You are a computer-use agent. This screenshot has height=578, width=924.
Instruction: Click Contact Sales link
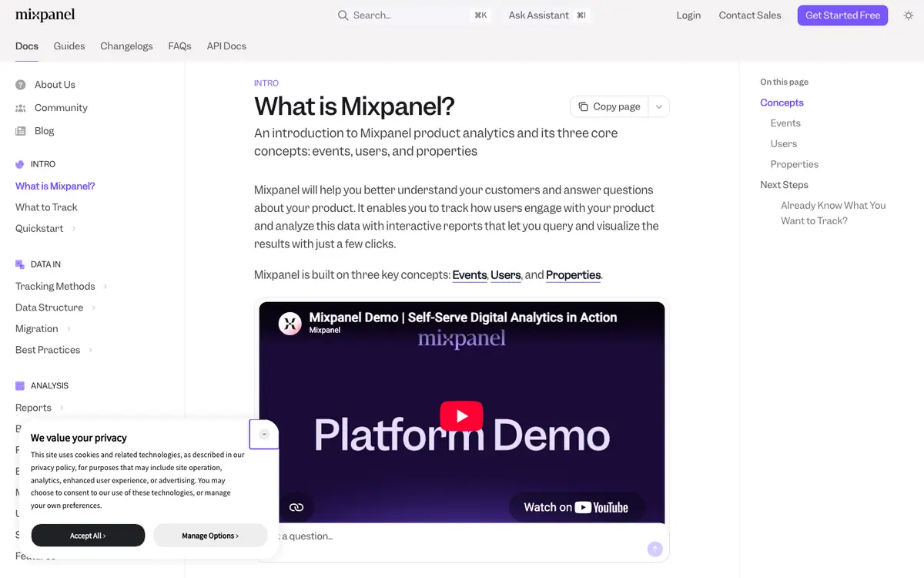750,15
